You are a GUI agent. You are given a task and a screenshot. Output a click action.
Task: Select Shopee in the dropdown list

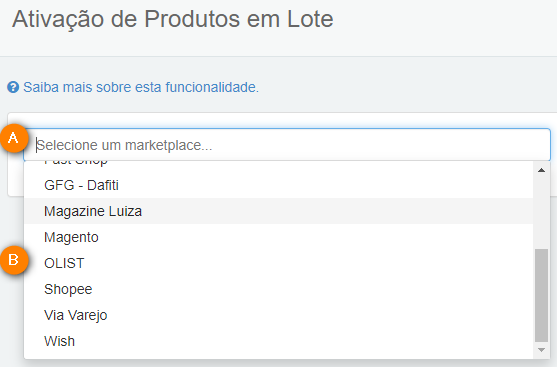[x=278, y=289]
